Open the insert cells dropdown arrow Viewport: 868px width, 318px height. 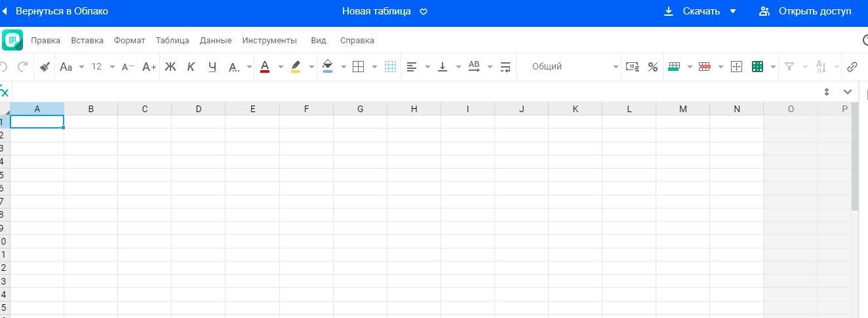pyautogui.click(x=690, y=67)
